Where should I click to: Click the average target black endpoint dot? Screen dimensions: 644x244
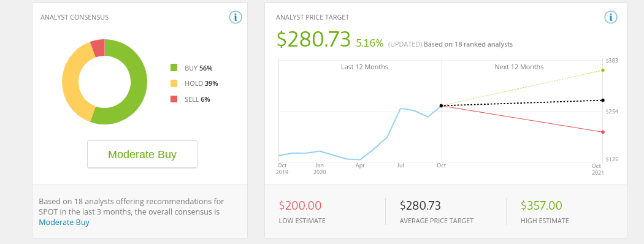pos(602,100)
